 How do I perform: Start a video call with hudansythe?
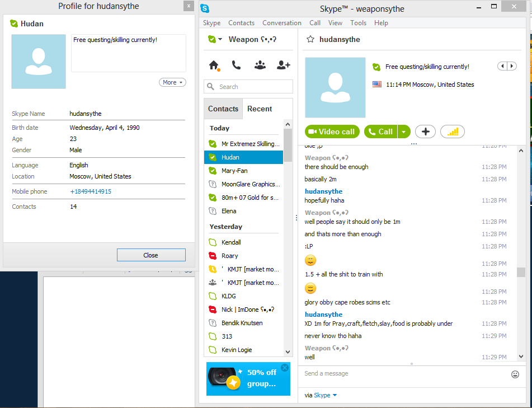(332, 132)
